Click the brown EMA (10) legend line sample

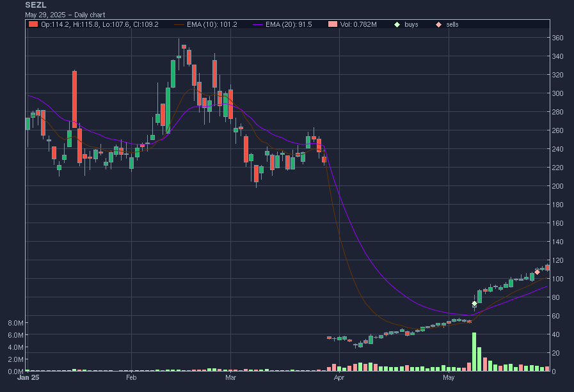(x=179, y=24)
